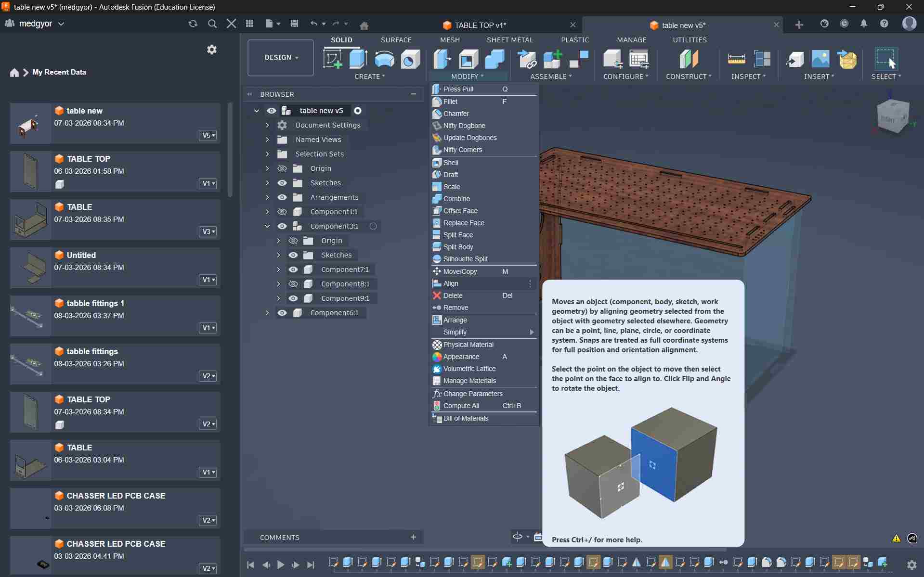Click the refresh data panel icon
The image size is (924, 577).
193,24
